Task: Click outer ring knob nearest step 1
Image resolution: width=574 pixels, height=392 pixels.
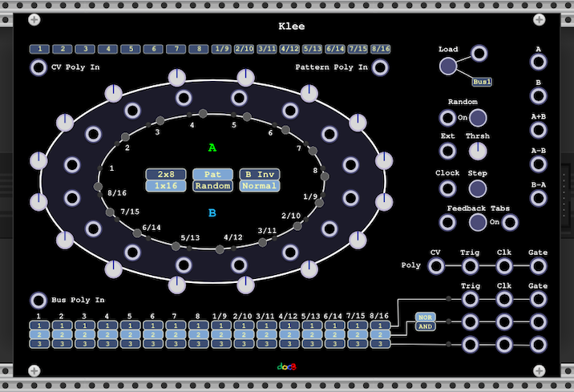Action: click(38, 161)
